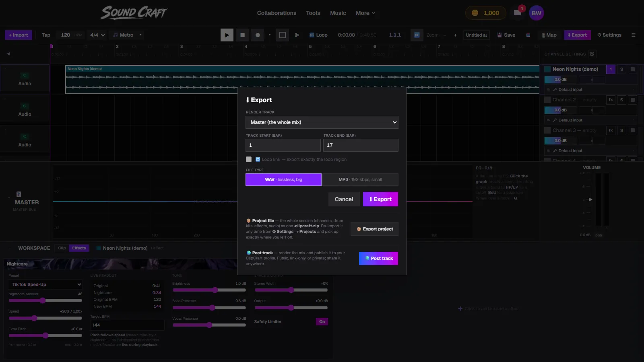Mute the Neon Nights channel square button

[633, 69]
